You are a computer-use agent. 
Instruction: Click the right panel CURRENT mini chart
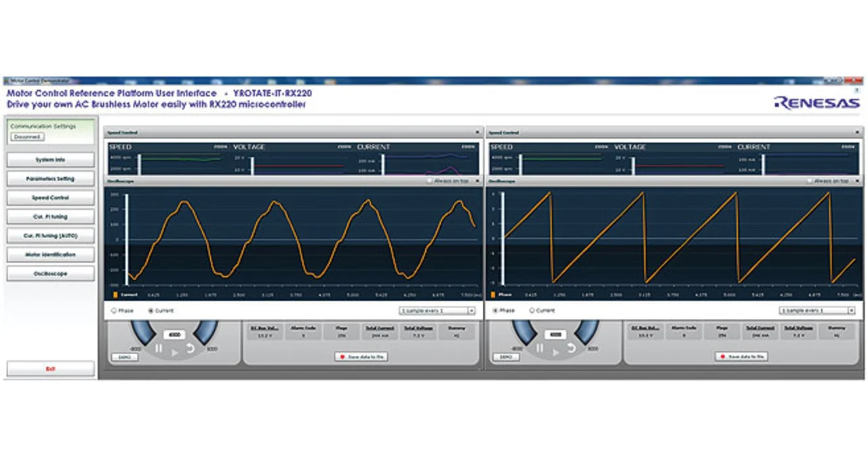(x=797, y=159)
